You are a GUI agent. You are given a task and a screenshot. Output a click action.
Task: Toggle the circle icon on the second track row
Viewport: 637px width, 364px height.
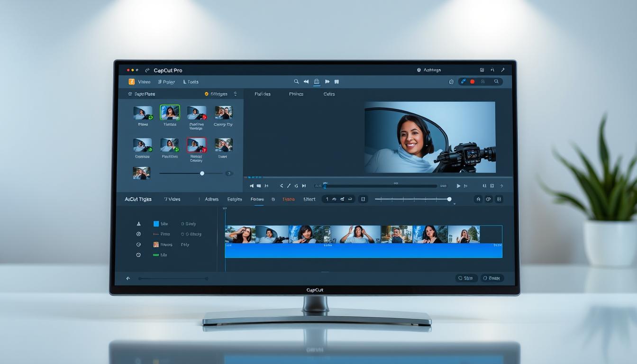pos(138,234)
